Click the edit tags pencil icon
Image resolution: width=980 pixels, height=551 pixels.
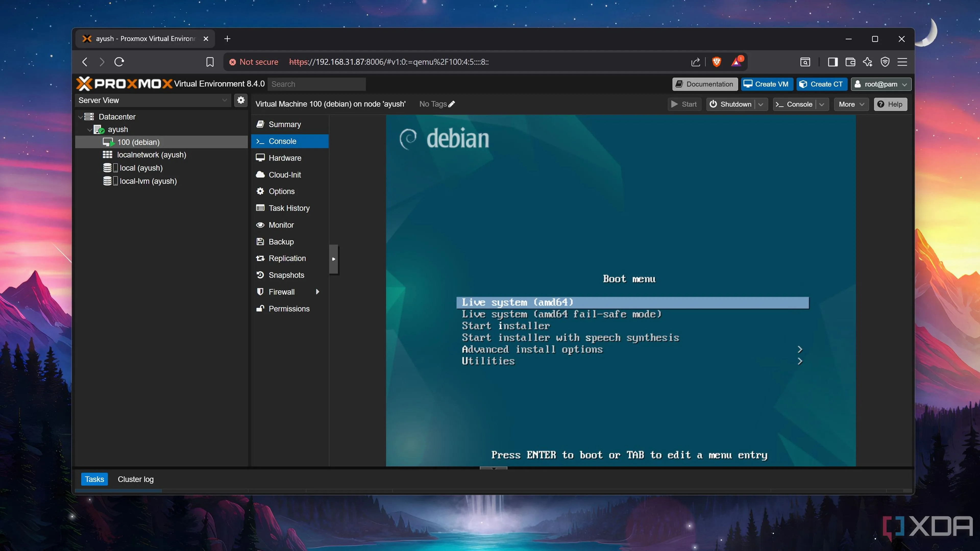(x=451, y=104)
